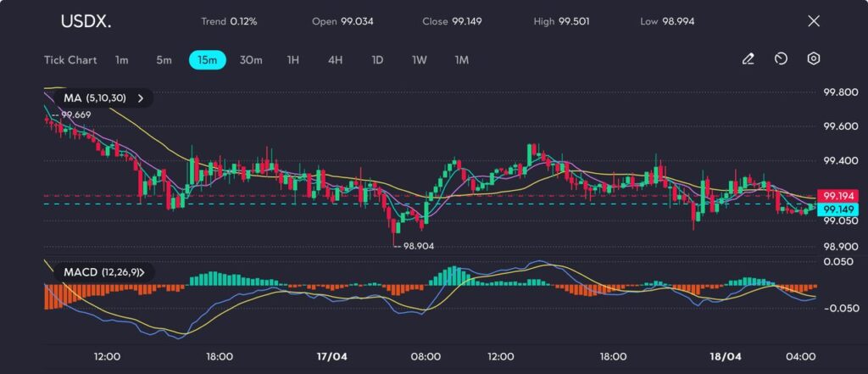This screenshot has width=868, height=374.
Task: Pick the 4H chart interval
Action: coord(335,60)
